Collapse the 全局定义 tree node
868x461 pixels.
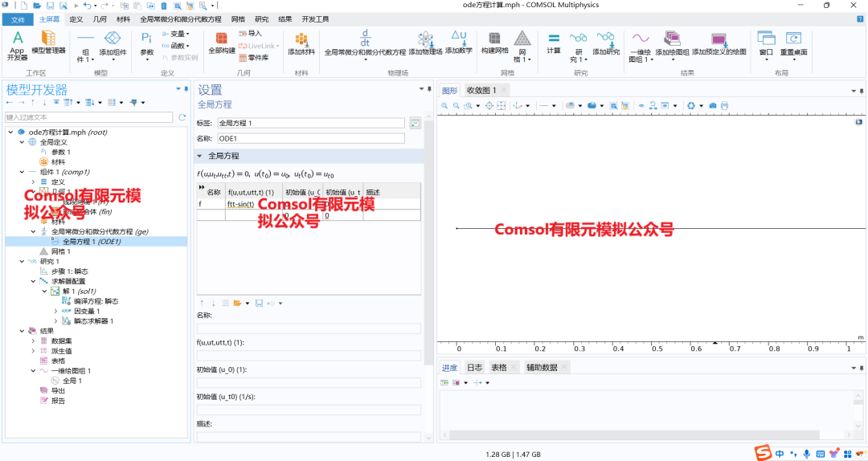pyautogui.click(x=22, y=142)
